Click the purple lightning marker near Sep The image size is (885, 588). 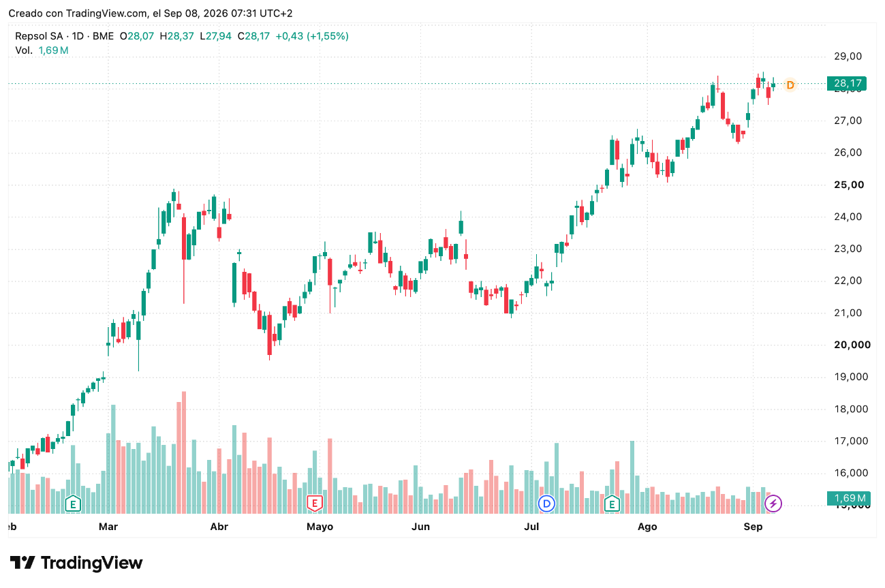pos(773,504)
